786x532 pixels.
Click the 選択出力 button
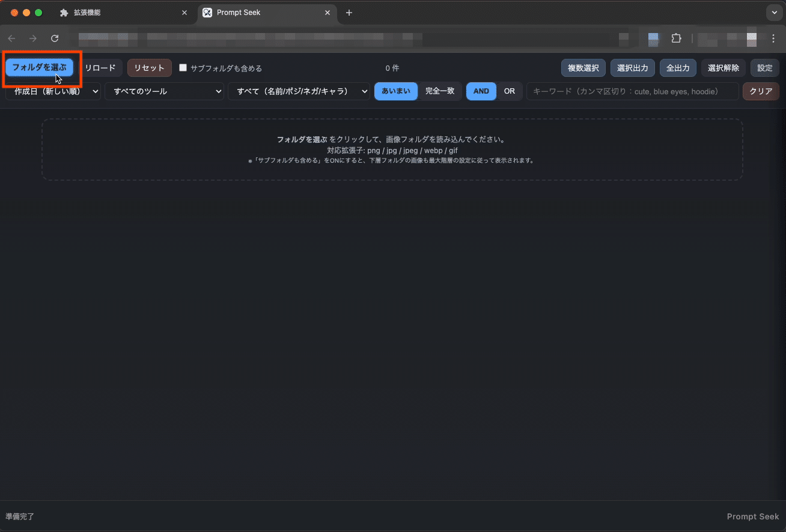(x=633, y=68)
